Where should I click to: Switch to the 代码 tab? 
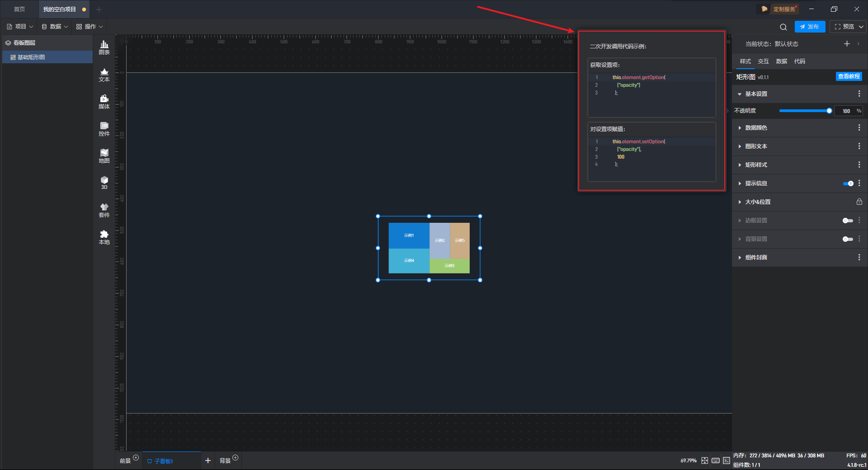coord(799,61)
